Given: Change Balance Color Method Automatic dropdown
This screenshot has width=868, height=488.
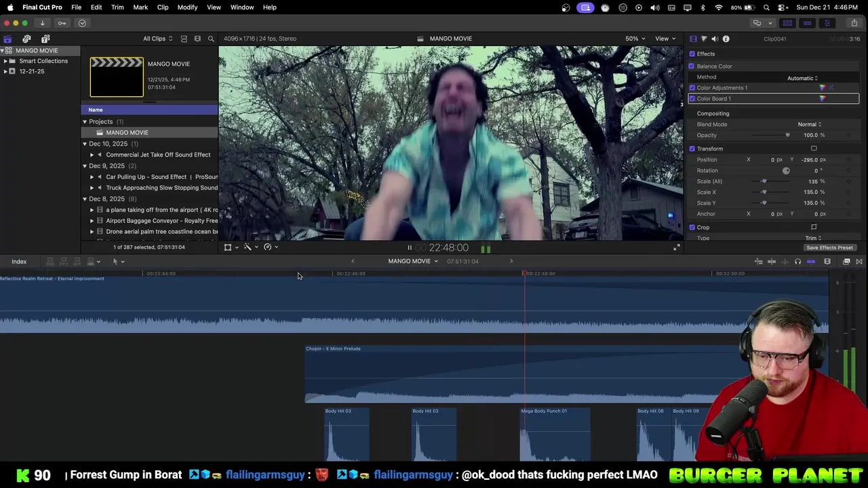Looking at the screenshot, I should coord(802,78).
